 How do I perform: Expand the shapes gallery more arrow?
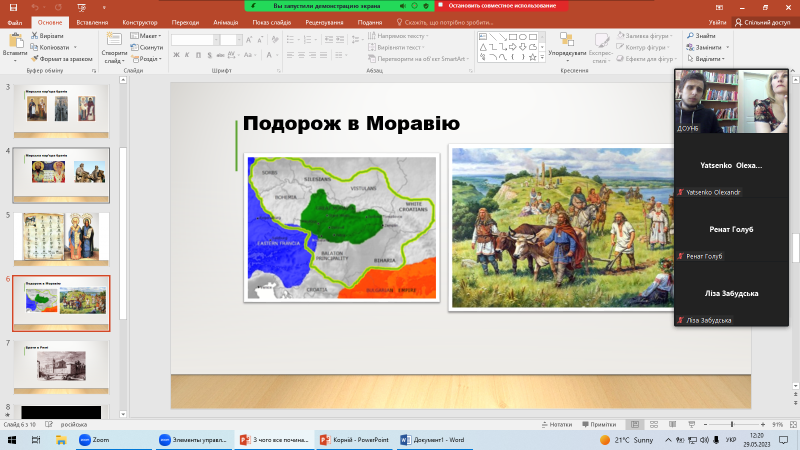point(542,58)
